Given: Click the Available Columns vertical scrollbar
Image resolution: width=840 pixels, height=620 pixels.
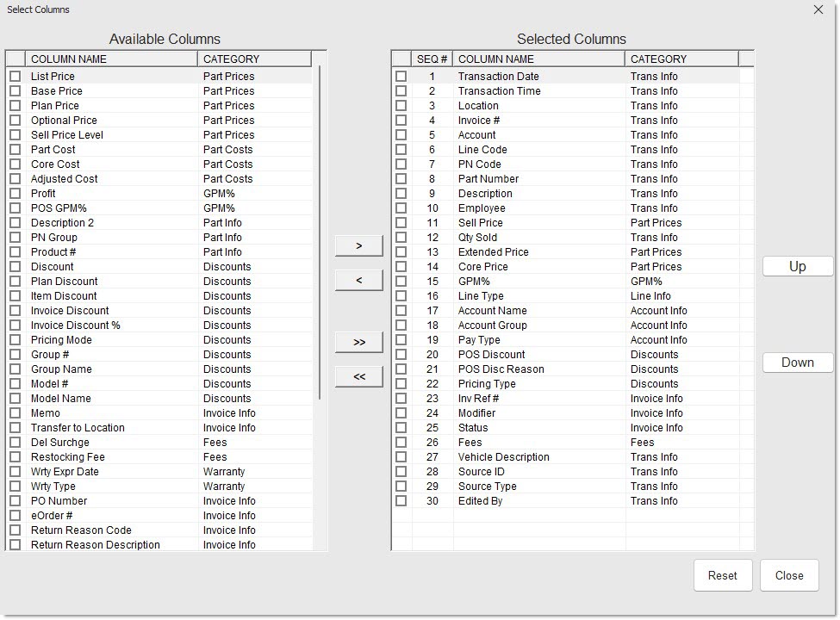Looking at the screenshot, I should [x=320, y=232].
